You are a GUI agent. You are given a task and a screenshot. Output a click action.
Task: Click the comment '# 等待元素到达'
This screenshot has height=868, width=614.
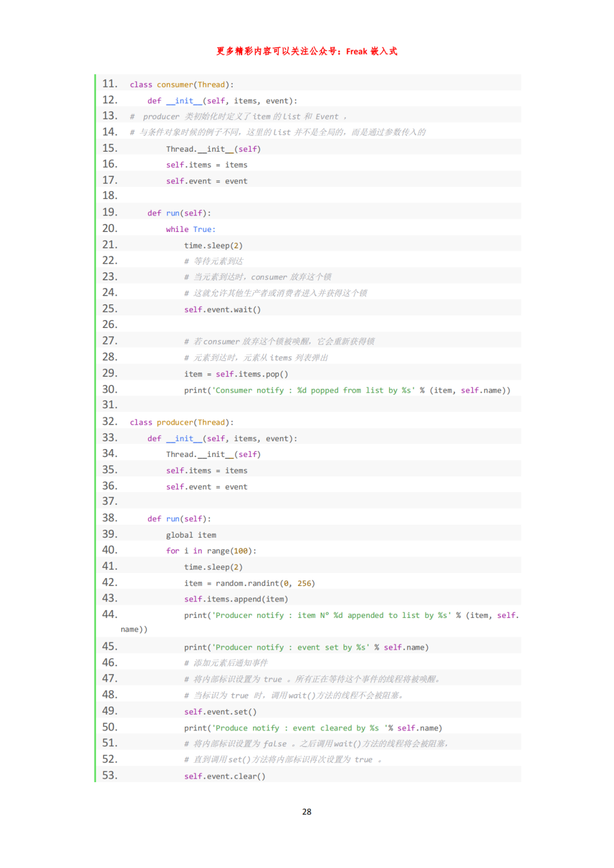click(214, 261)
